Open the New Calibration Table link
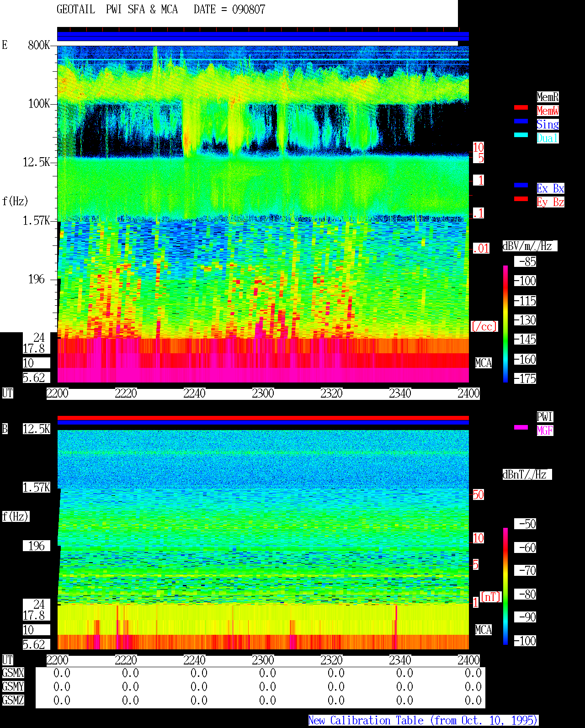The image size is (585, 728). (423, 720)
